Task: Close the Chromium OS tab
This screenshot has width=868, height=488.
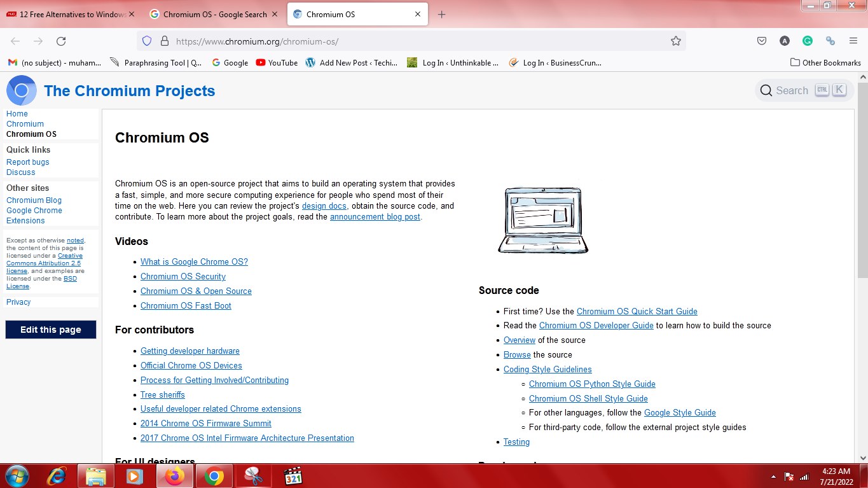Action: [x=418, y=14]
